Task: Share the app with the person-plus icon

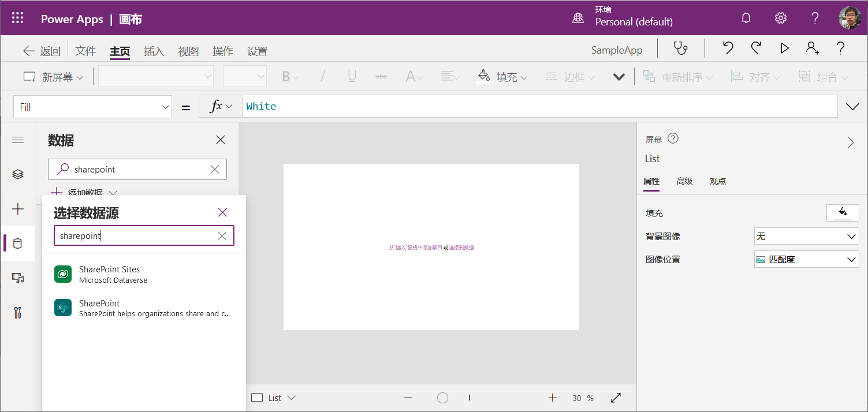Action: [813, 48]
